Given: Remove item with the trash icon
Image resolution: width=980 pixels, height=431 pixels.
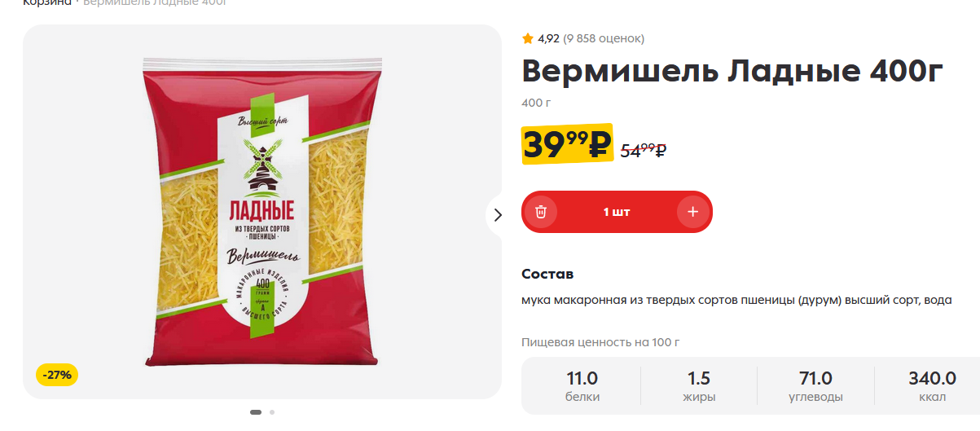Looking at the screenshot, I should (x=541, y=212).
